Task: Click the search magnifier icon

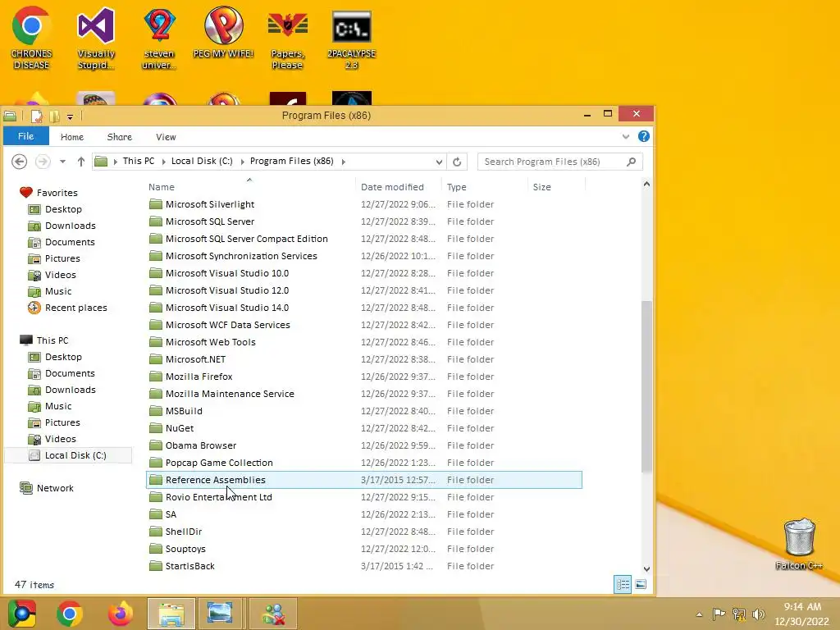Action: pos(631,162)
